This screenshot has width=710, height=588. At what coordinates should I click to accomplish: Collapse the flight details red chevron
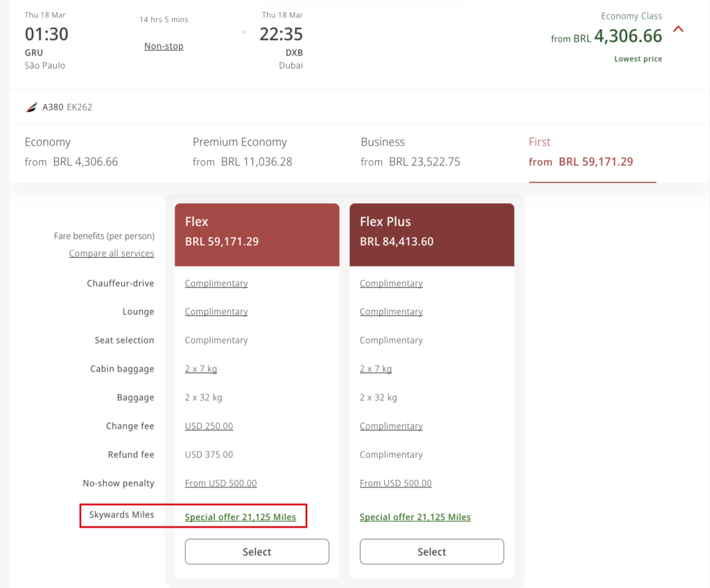[678, 29]
